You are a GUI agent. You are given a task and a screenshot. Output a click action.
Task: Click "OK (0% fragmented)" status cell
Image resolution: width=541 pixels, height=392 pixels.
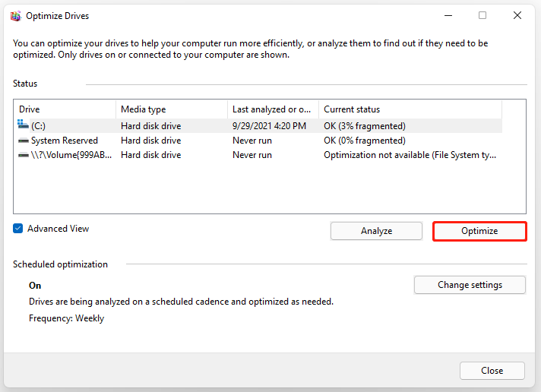365,141
